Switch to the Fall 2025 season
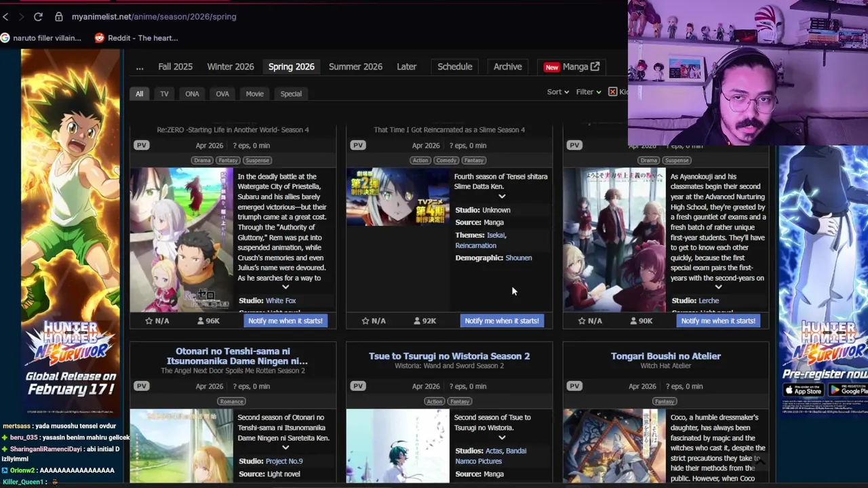 (175, 67)
